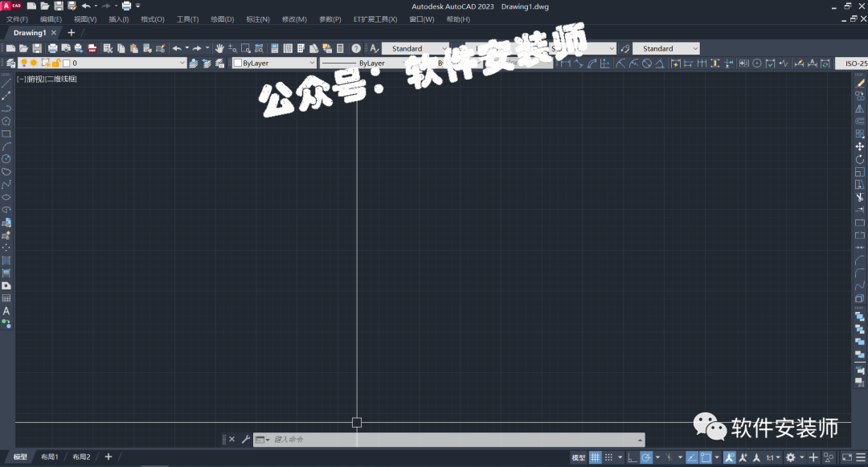Open the ET扩展工具(X) menu

375,19
